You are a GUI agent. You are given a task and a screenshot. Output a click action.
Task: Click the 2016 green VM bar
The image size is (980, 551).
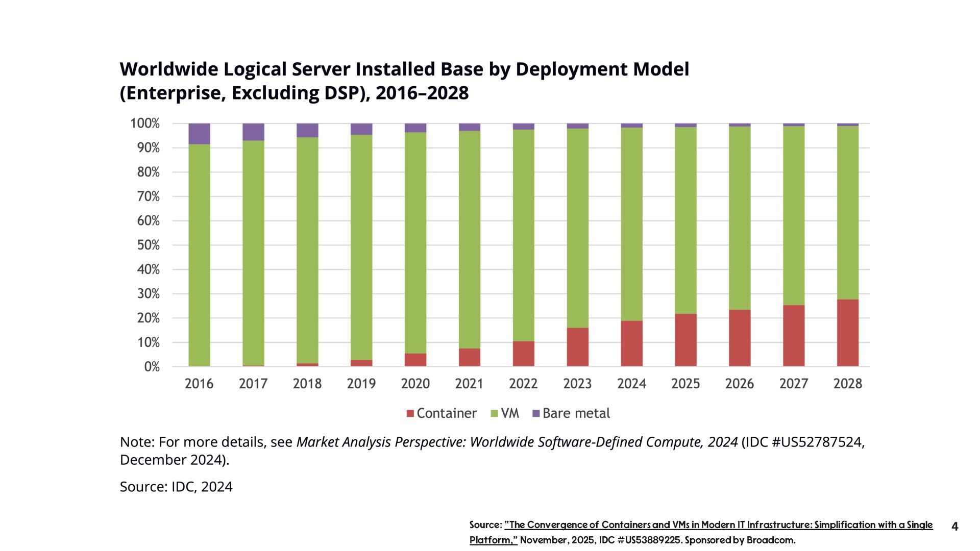click(x=199, y=255)
